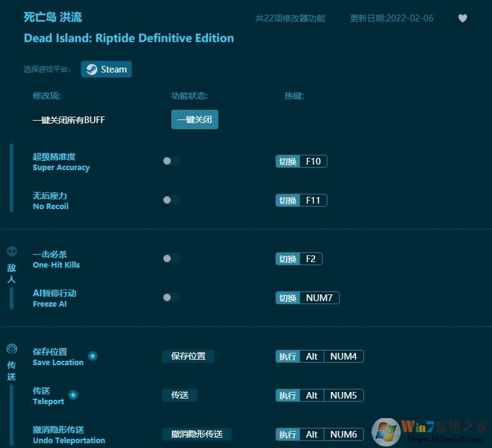This screenshot has width=492, height=448.
Task: Click the Teleport label
Action: pyautogui.click(x=48, y=402)
